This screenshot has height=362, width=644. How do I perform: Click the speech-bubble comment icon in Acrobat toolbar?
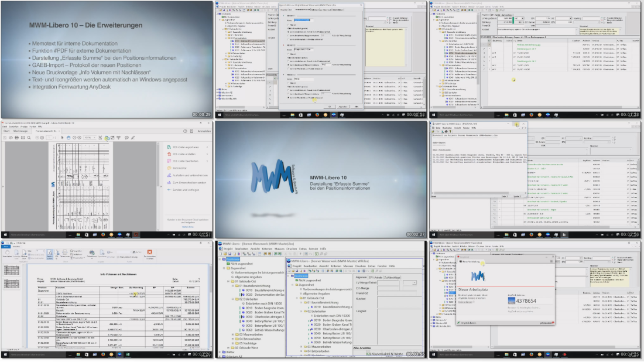(x=126, y=138)
